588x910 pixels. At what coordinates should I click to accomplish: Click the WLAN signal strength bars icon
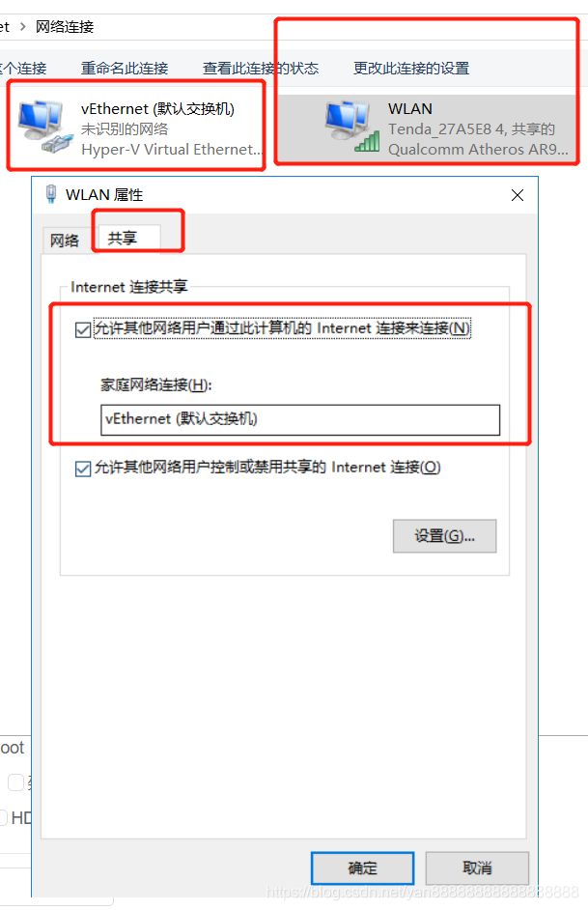pyautogui.click(x=367, y=142)
